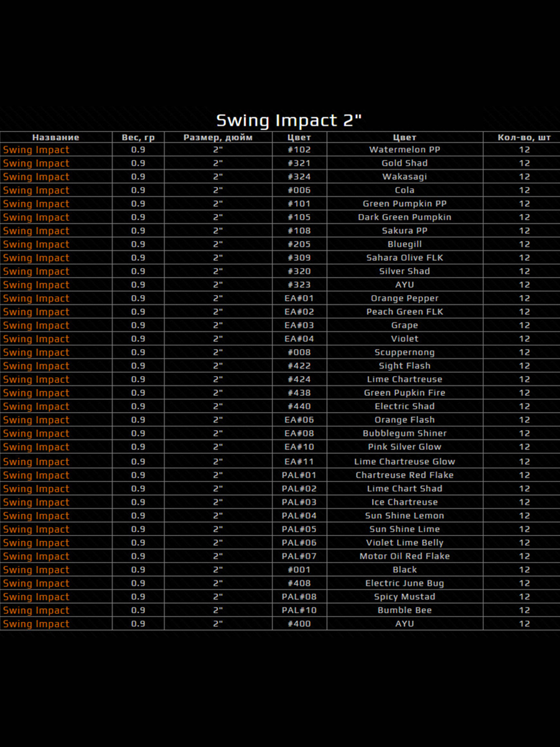Select the "Orange Flash" color cell
Image resolution: width=560 pixels, height=747 pixels.
click(404, 420)
